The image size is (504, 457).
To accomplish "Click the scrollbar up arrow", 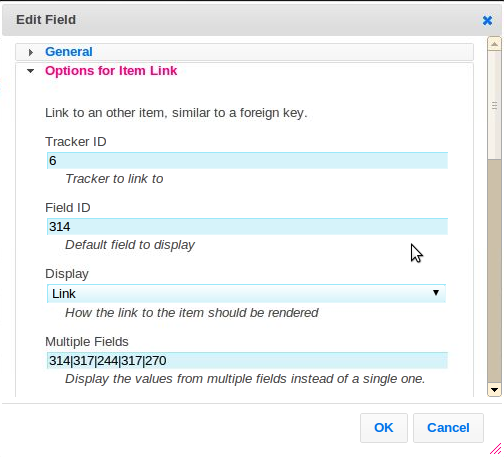I will coord(494,44).
